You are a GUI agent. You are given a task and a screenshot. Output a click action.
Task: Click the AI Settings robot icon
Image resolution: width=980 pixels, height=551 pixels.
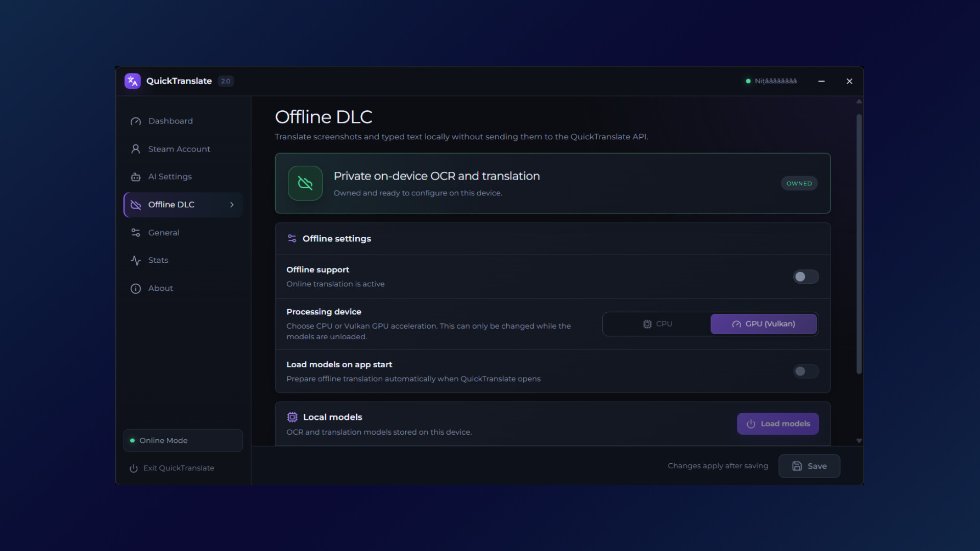click(136, 177)
